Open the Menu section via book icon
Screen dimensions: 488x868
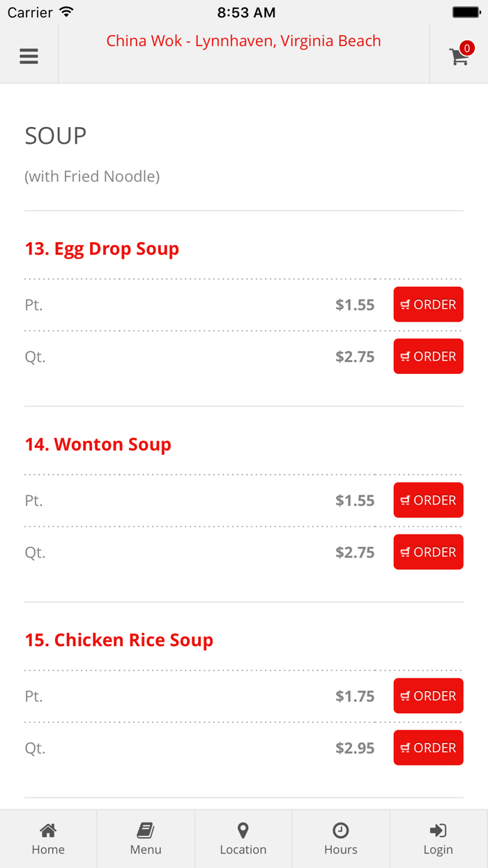[x=146, y=830]
